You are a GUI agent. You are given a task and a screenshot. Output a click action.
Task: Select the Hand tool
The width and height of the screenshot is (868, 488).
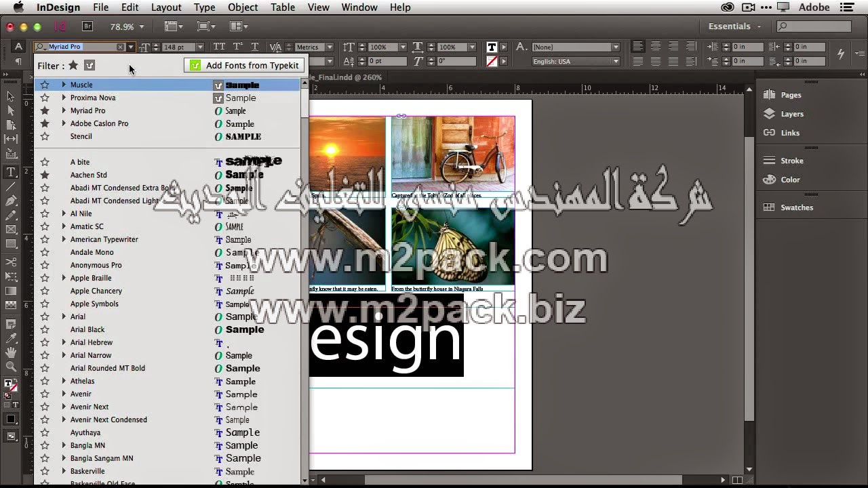point(11,352)
